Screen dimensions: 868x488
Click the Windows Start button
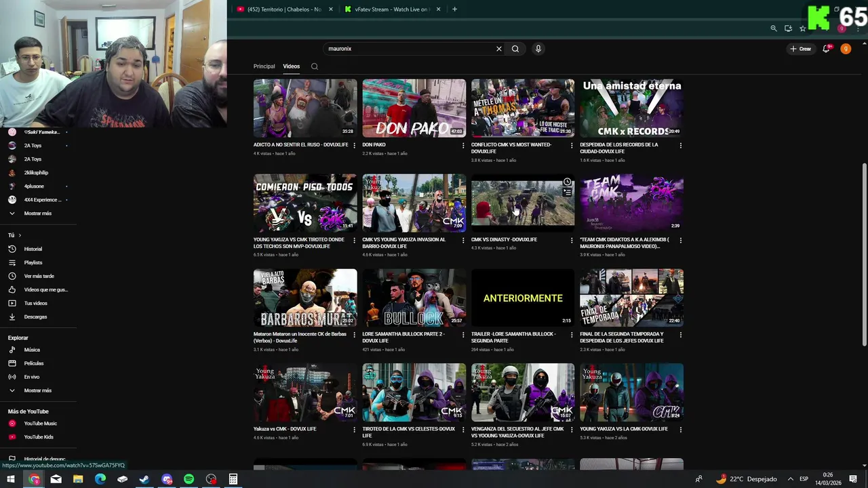[x=11, y=479]
